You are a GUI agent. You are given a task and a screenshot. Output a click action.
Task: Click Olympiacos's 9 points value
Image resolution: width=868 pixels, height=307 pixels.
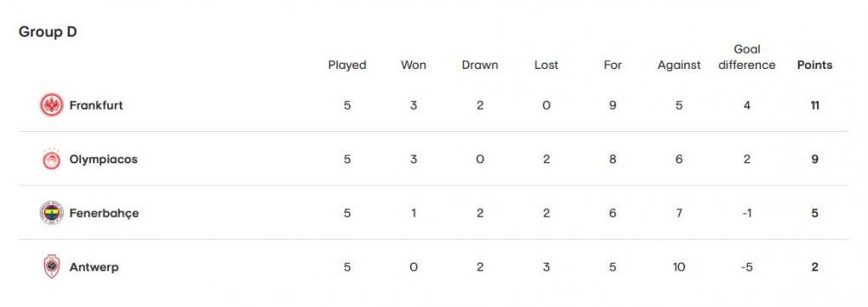pos(814,159)
